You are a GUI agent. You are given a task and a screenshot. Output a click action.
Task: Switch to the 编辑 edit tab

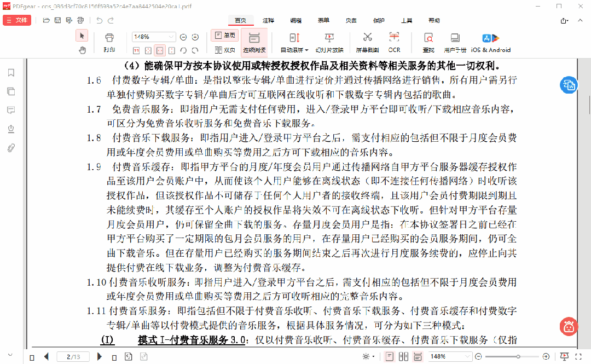click(x=296, y=21)
